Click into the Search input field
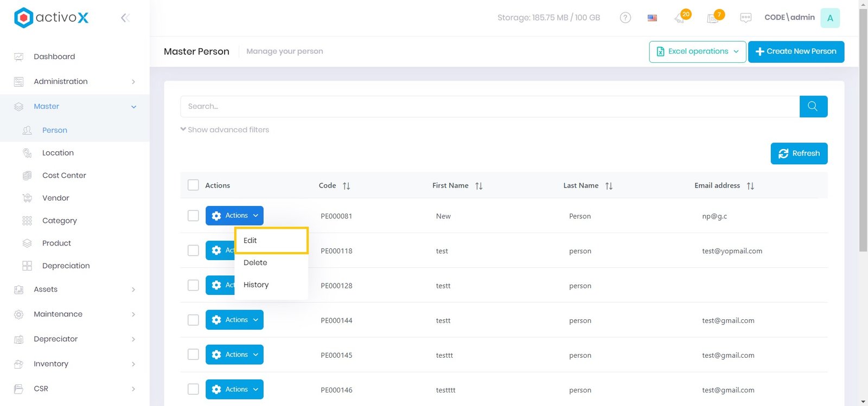Viewport: 868px width, 406px height. pos(489,106)
